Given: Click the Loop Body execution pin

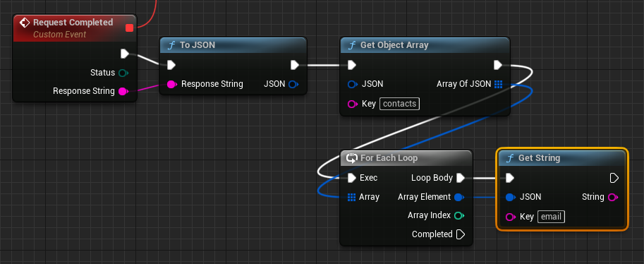Looking at the screenshot, I should click(x=461, y=178).
